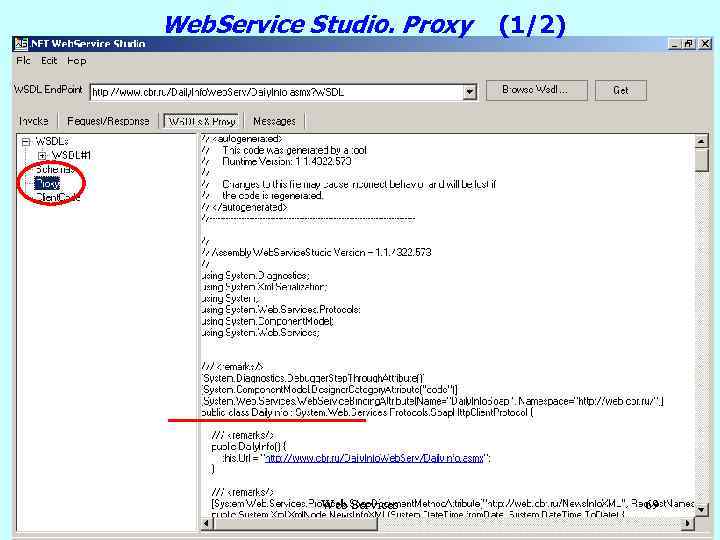This screenshot has height=540, width=720.
Task: Click the NewsInfoXML method signature line
Action: [418, 514]
